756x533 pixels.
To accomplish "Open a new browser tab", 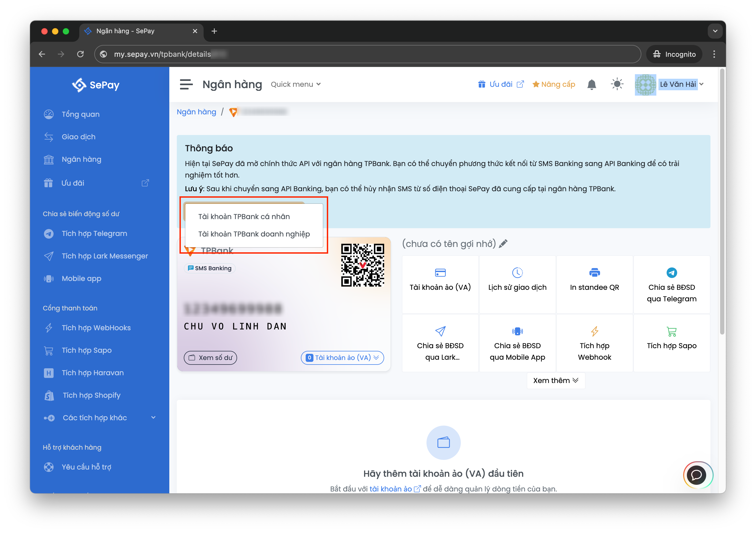I will tap(214, 31).
